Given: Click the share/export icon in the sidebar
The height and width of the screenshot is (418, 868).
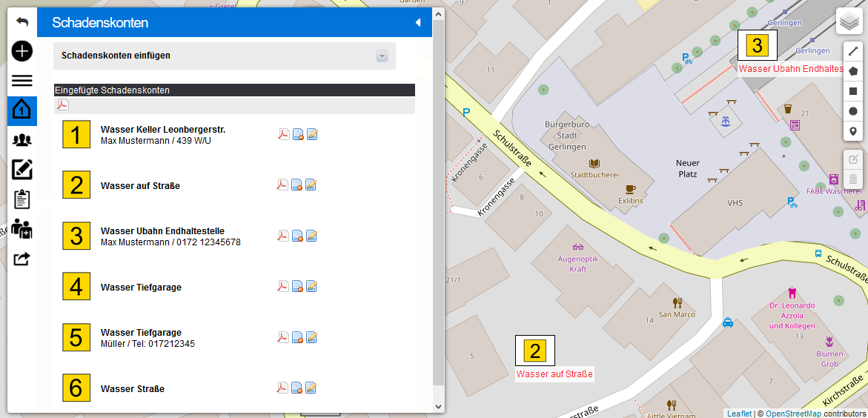Looking at the screenshot, I should (21, 259).
